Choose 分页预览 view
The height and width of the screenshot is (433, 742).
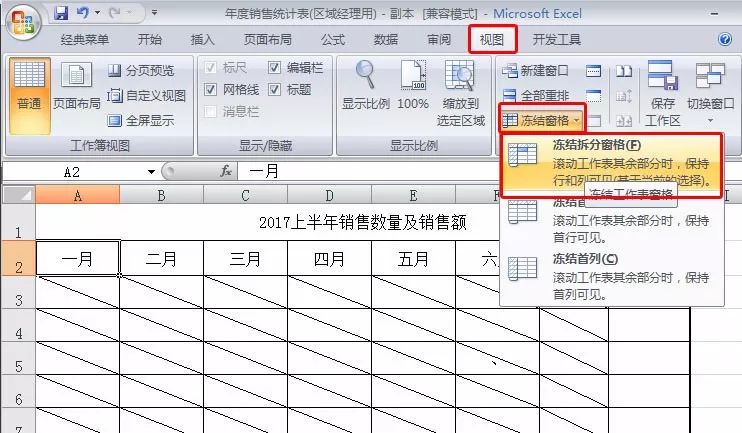pyautogui.click(x=141, y=71)
